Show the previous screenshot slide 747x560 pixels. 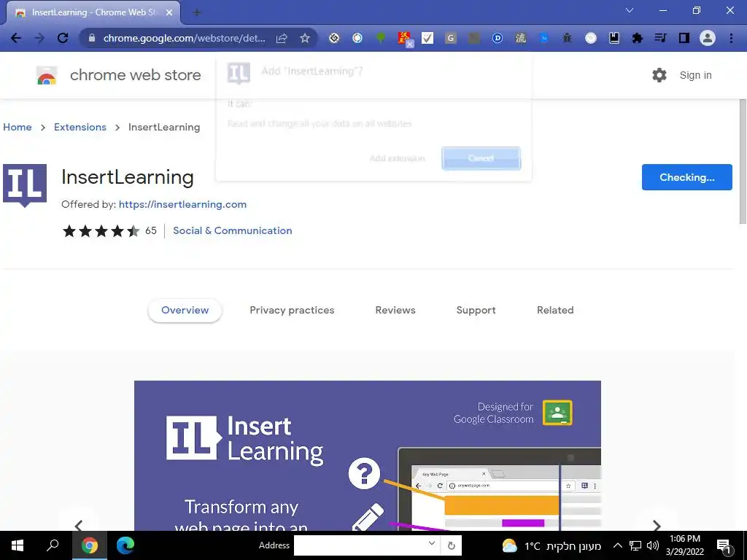coord(79,525)
